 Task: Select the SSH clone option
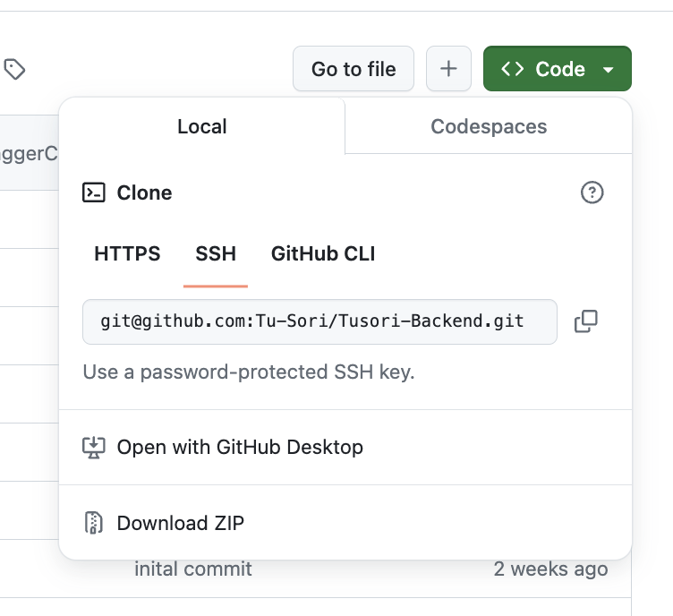pos(216,253)
